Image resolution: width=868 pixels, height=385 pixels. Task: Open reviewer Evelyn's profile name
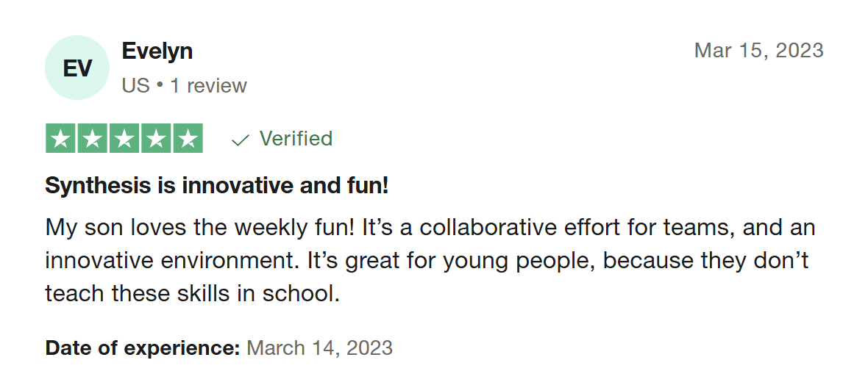[x=157, y=51]
